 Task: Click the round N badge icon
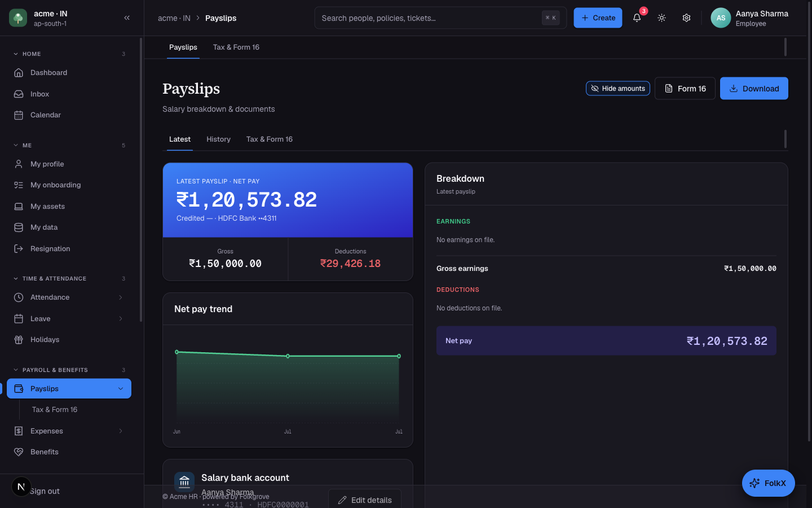[x=21, y=487]
